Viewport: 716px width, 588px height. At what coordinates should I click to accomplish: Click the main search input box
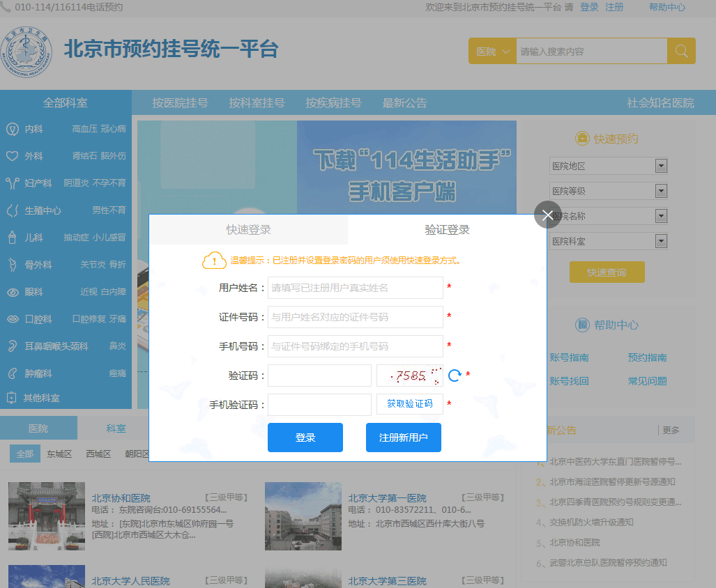[591, 51]
